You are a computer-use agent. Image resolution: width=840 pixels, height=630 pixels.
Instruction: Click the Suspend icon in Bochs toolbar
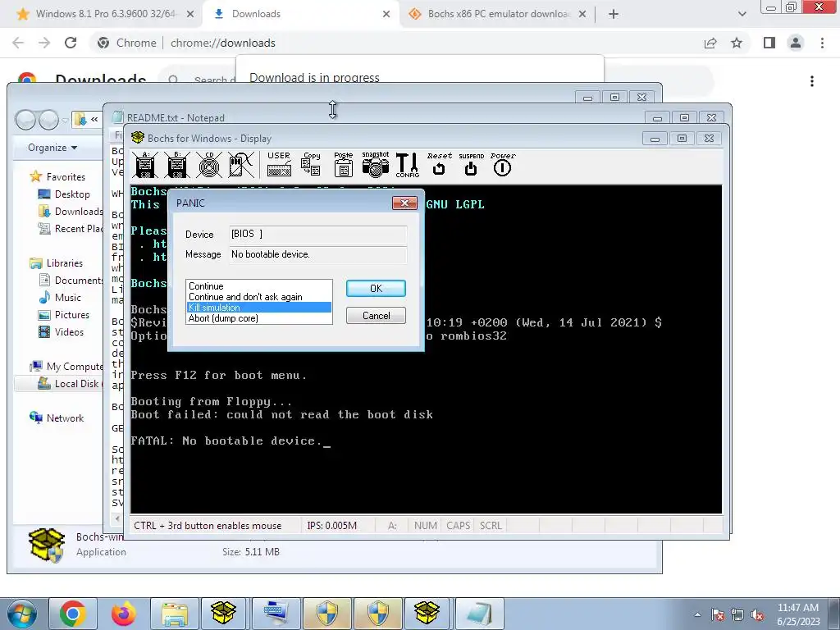coord(471,164)
